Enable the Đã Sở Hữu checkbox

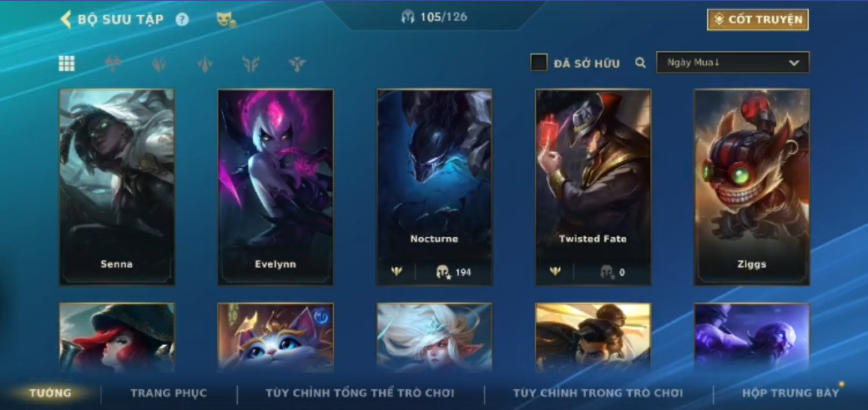tap(538, 63)
